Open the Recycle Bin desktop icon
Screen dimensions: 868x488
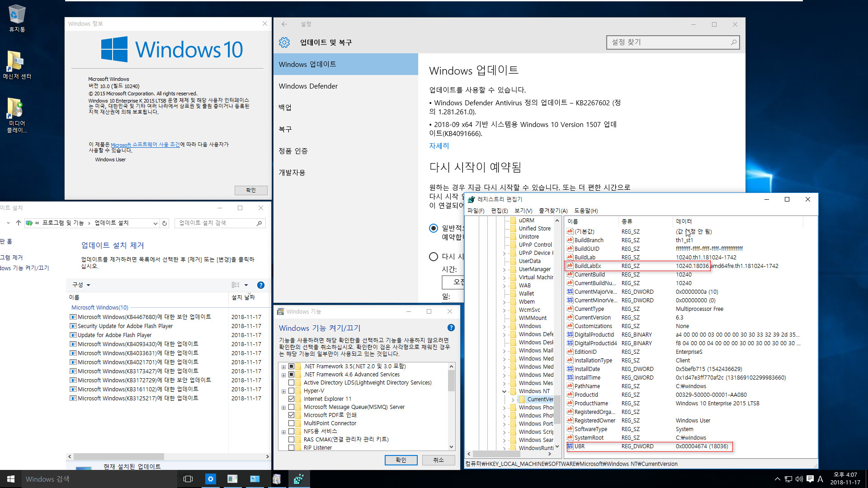click(x=17, y=19)
